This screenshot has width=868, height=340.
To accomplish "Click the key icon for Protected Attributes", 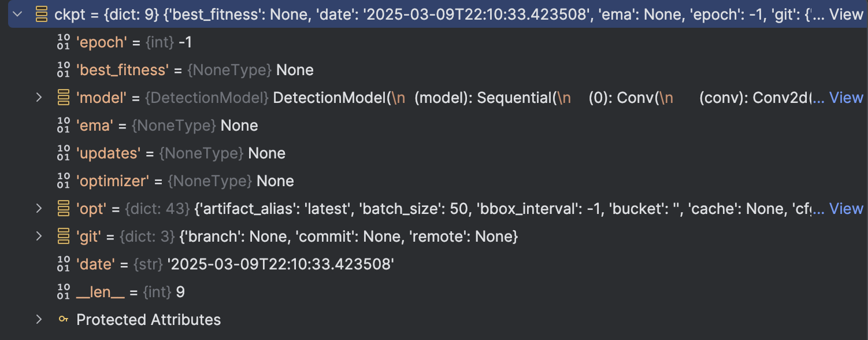I will click(x=64, y=320).
